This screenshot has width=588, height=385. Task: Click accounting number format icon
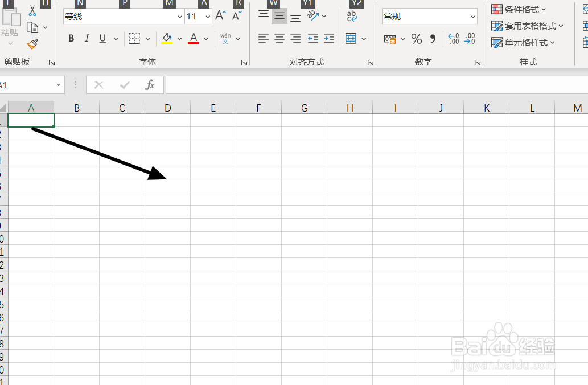point(390,39)
